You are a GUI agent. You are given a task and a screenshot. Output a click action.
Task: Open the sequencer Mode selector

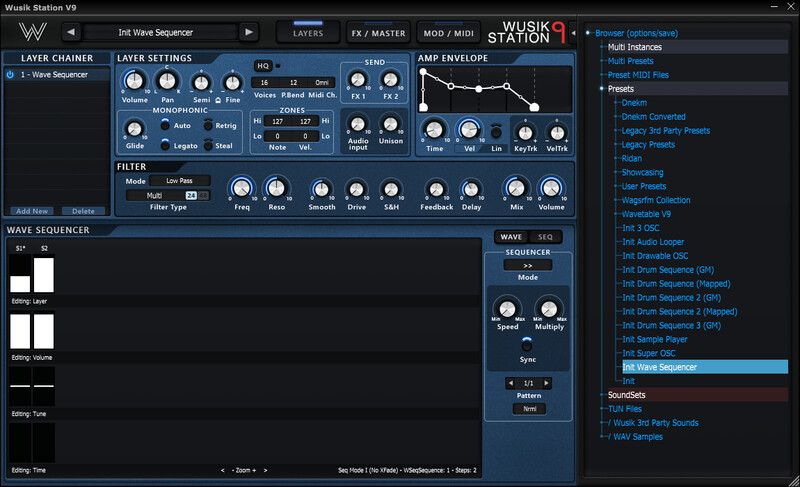[528, 265]
